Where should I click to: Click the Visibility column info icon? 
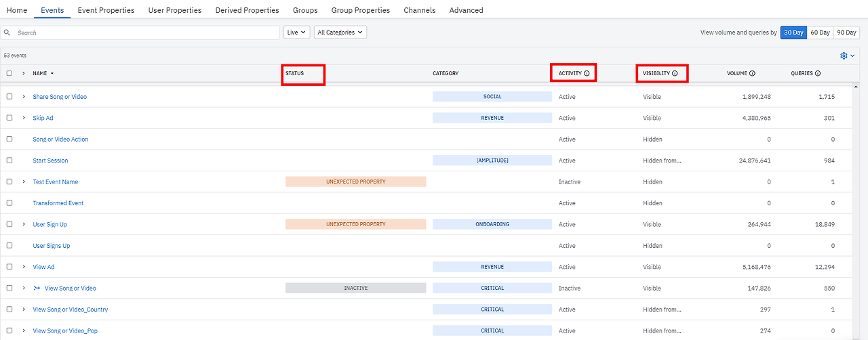click(675, 73)
